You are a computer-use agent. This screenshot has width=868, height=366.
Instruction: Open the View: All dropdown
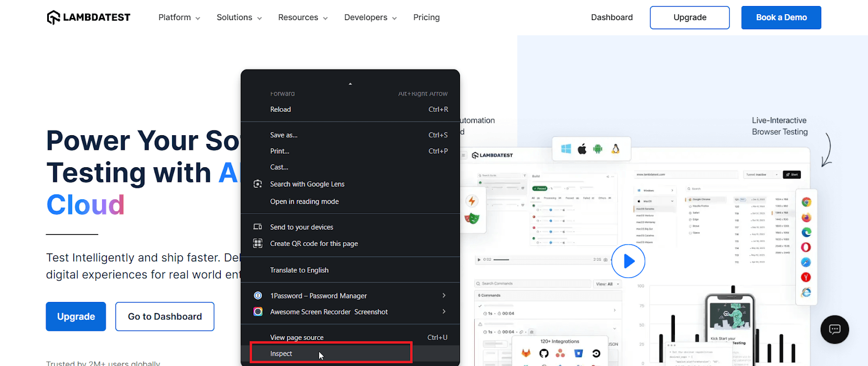pos(607,284)
